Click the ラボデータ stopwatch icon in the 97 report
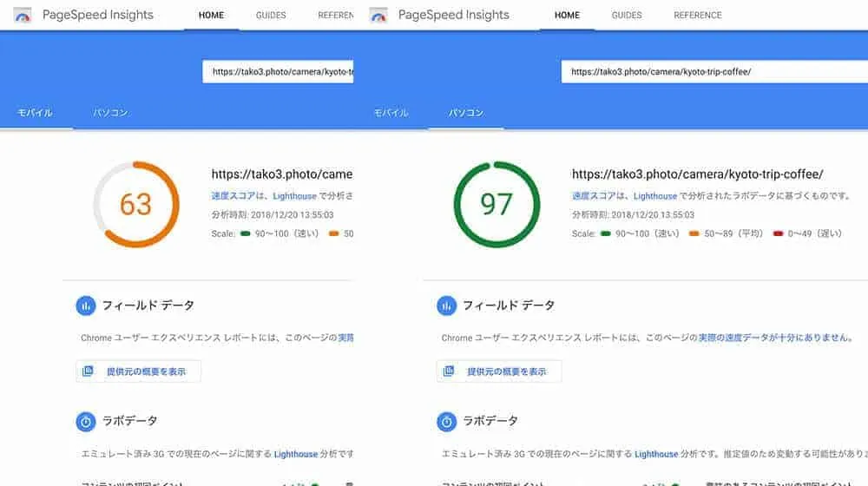 click(x=446, y=421)
